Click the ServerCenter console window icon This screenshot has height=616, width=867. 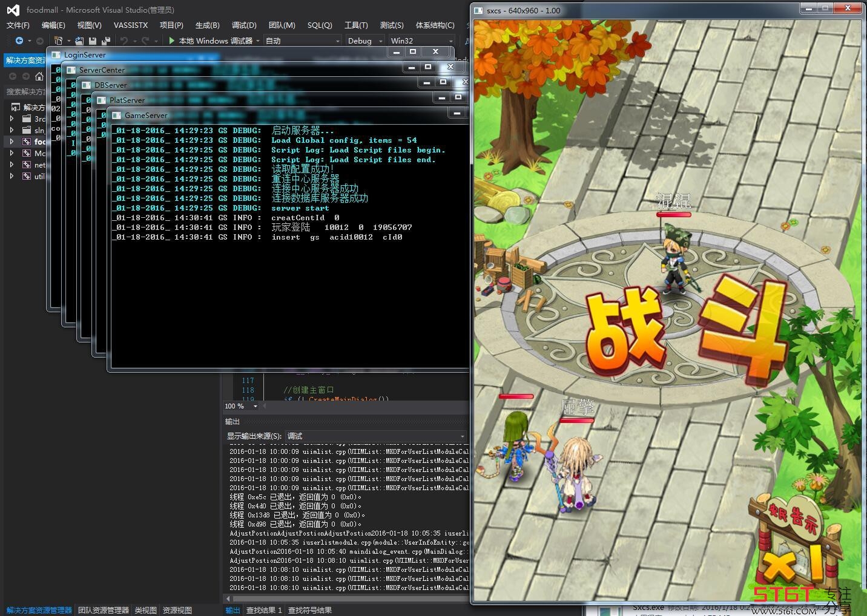[x=71, y=70]
